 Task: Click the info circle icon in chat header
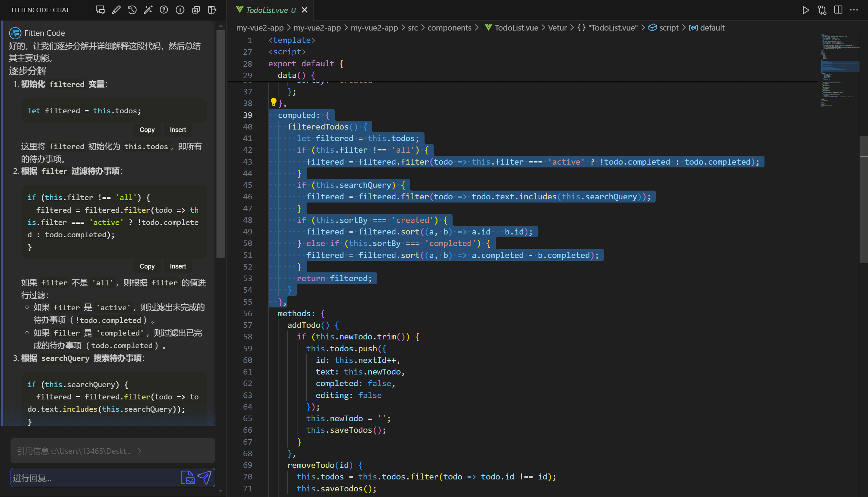click(180, 10)
